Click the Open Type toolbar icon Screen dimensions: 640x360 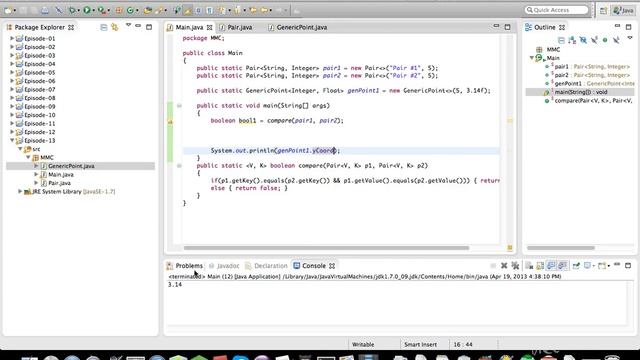click(x=147, y=10)
